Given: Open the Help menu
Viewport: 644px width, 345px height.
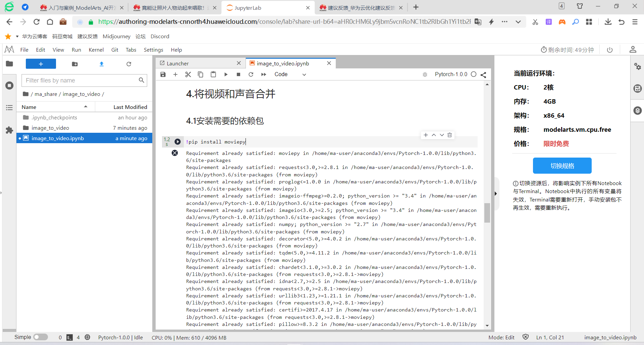Looking at the screenshot, I should click(x=176, y=50).
